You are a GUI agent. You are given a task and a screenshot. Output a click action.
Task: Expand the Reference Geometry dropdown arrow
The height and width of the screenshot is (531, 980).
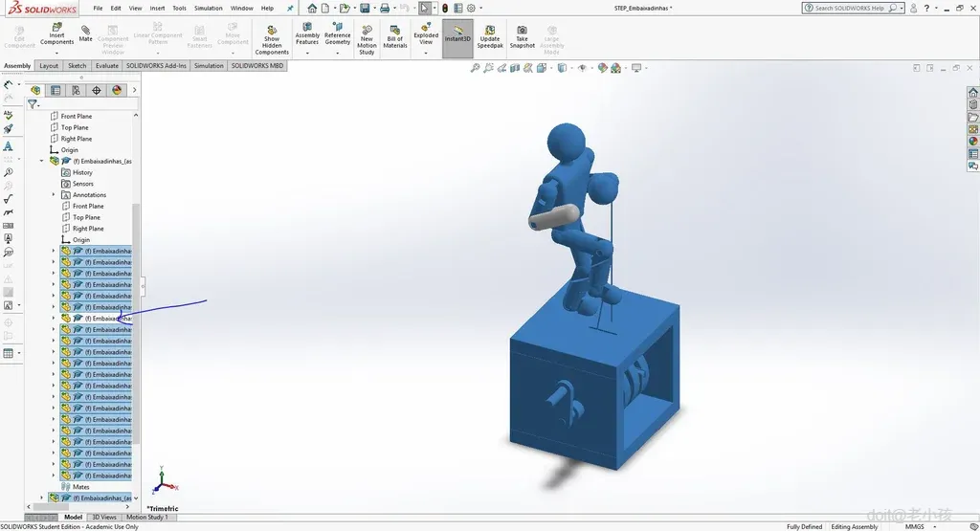coord(338,54)
